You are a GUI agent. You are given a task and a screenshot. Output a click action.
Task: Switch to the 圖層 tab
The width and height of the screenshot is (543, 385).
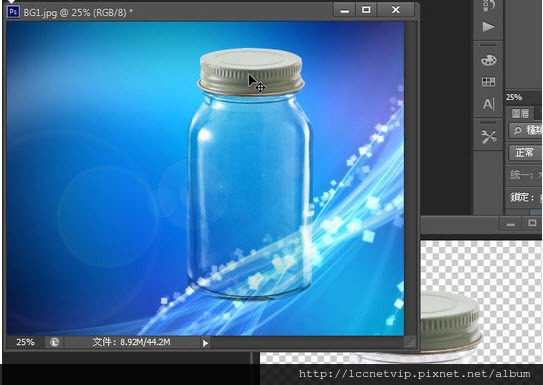(x=520, y=114)
